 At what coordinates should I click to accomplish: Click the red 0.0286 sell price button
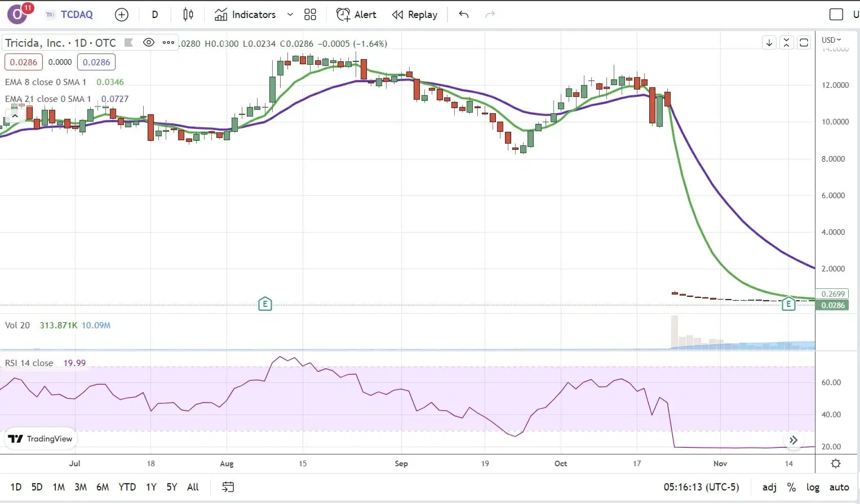[x=24, y=62]
